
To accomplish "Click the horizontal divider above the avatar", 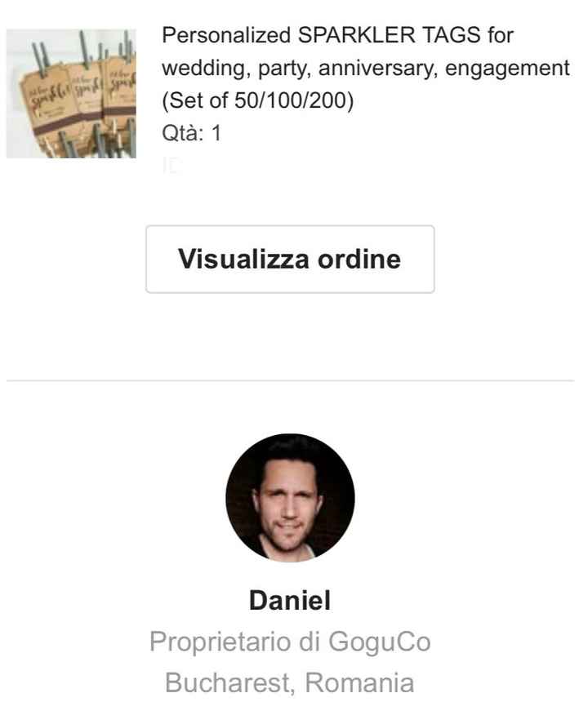I will coord(290,380).
